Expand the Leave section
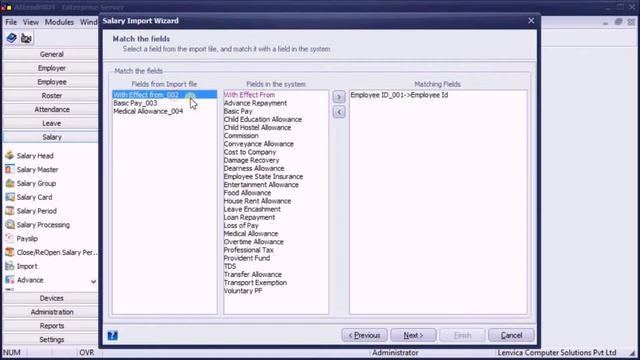This screenshot has height=360, width=640. [51, 123]
